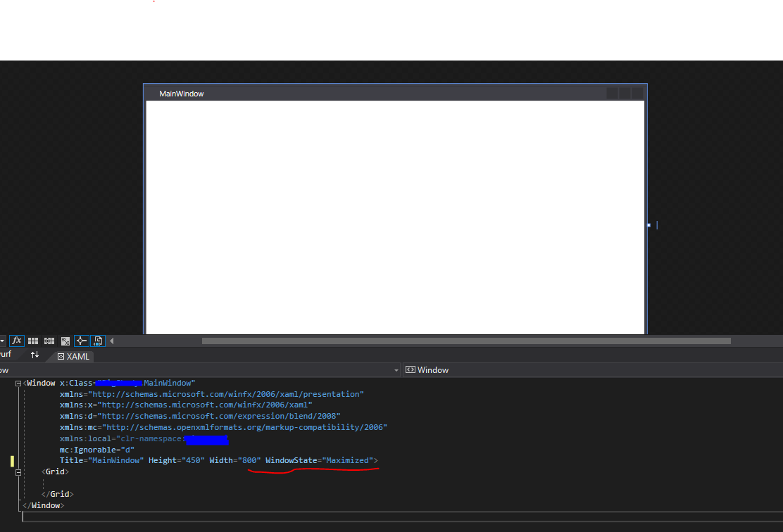The height and width of the screenshot is (532, 783).
Task: Click the disable project code icon
Action: coord(98,341)
